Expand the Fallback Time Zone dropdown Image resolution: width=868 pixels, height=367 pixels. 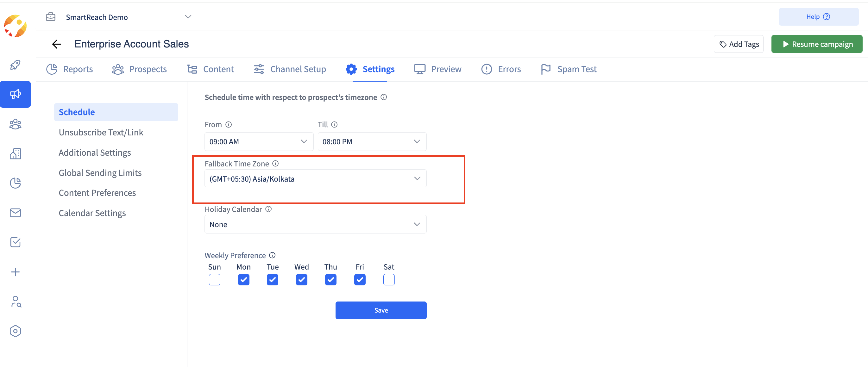[x=315, y=179]
